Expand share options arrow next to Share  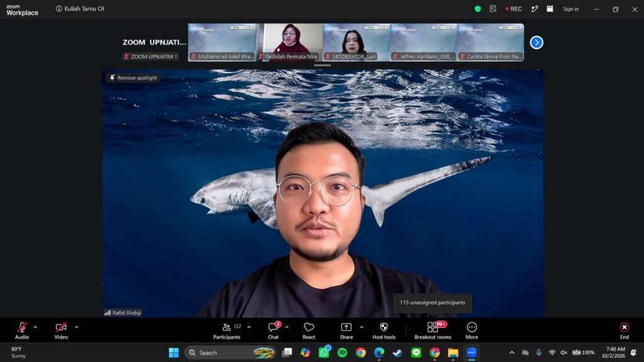coord(362,327)
